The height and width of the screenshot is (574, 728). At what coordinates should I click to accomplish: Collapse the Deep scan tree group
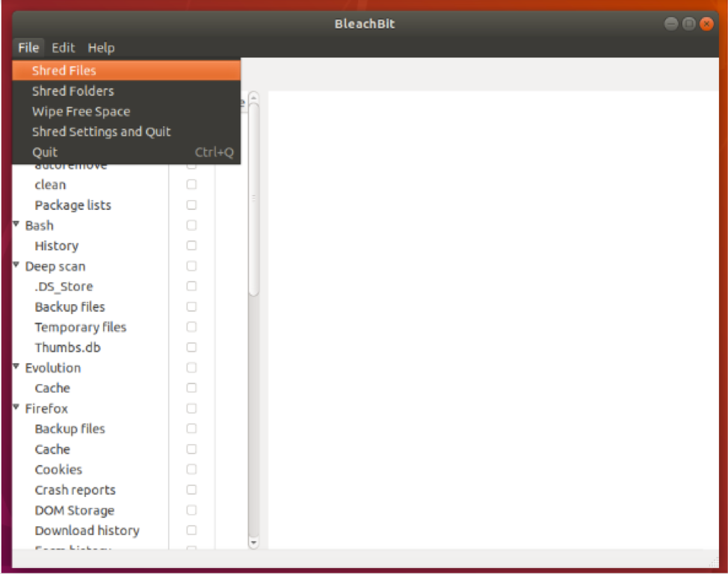pos(16,265)
